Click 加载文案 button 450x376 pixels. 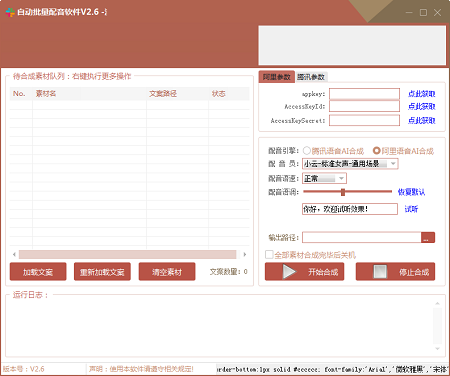coord(38,272)
